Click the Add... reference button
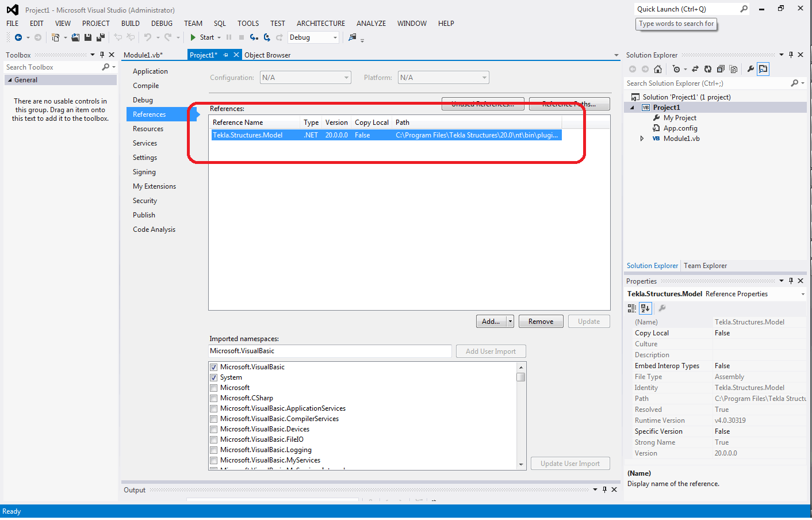The image size is (812, 520). (491, 322)
